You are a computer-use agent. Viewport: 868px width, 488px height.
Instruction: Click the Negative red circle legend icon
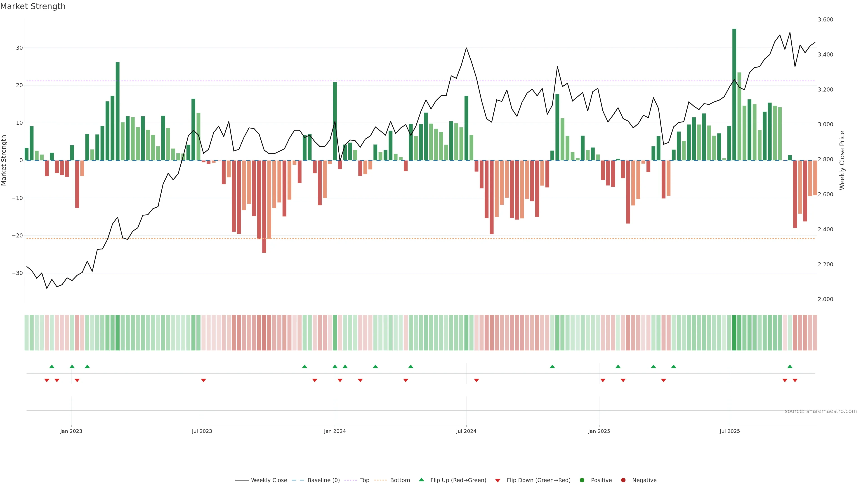[623, 480]
